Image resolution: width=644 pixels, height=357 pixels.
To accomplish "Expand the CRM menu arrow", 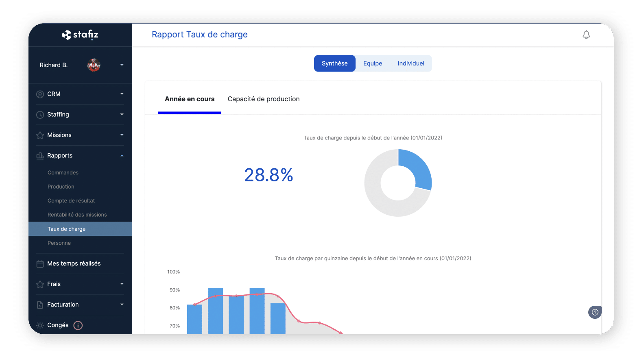I will coord(122,94).
